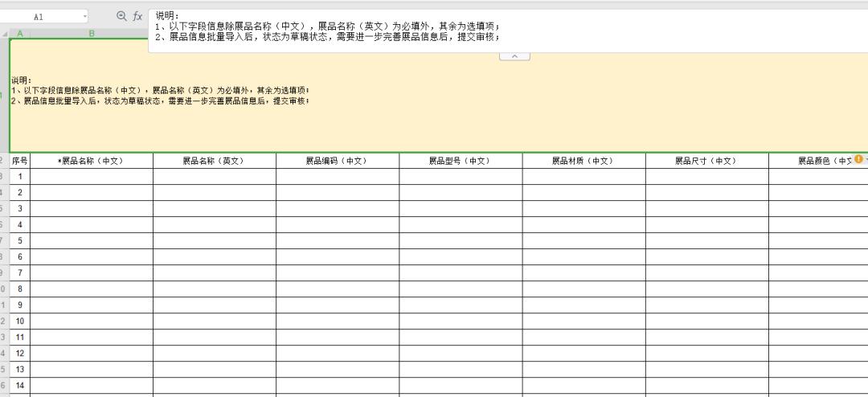Click the 序号 header cell
This screenshot has height=397, width=868.
[19, 161]
